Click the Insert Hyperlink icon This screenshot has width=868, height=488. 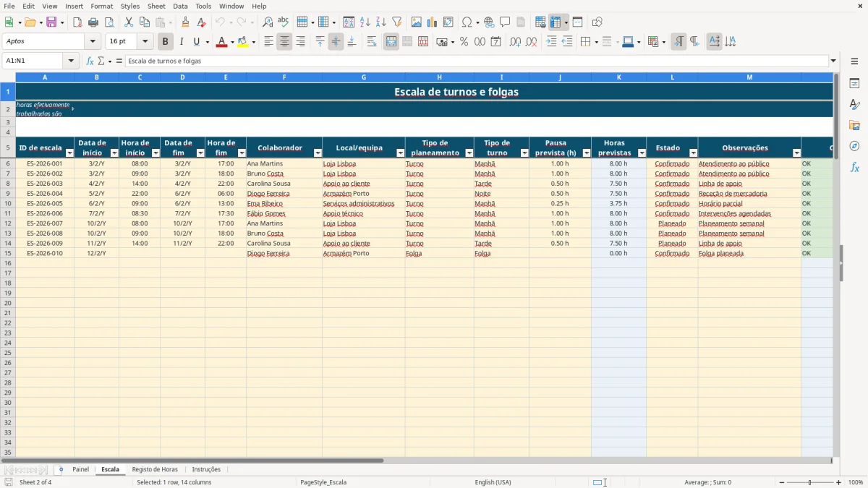(489, 22)
